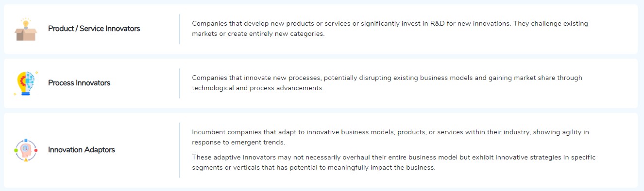Select the Product / Service Innovators heading

(x=94, y=29)
